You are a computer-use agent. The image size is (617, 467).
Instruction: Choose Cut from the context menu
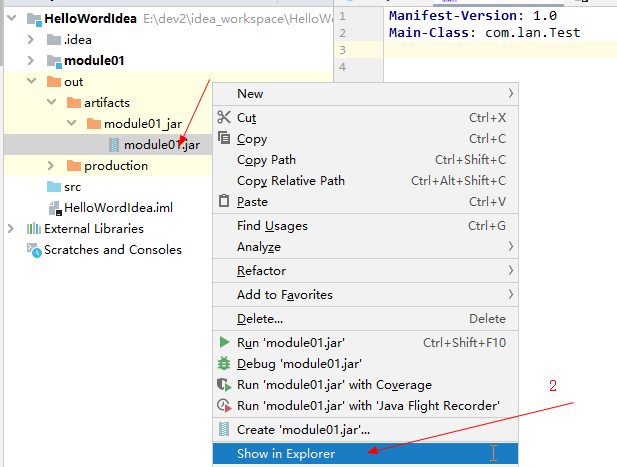pos(366,117)
